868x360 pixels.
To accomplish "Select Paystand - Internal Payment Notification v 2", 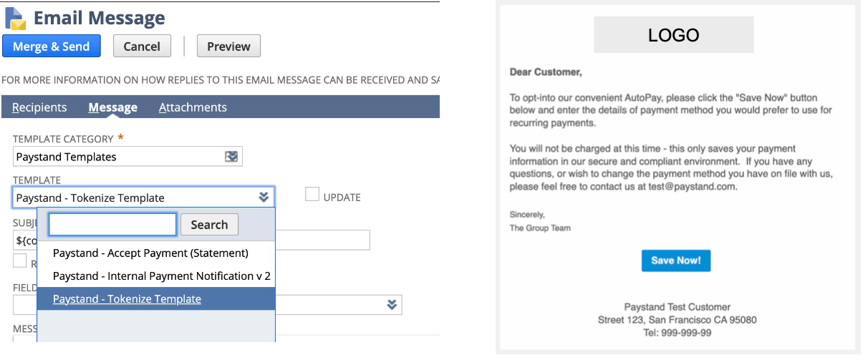I will click(x=156, y=276).
